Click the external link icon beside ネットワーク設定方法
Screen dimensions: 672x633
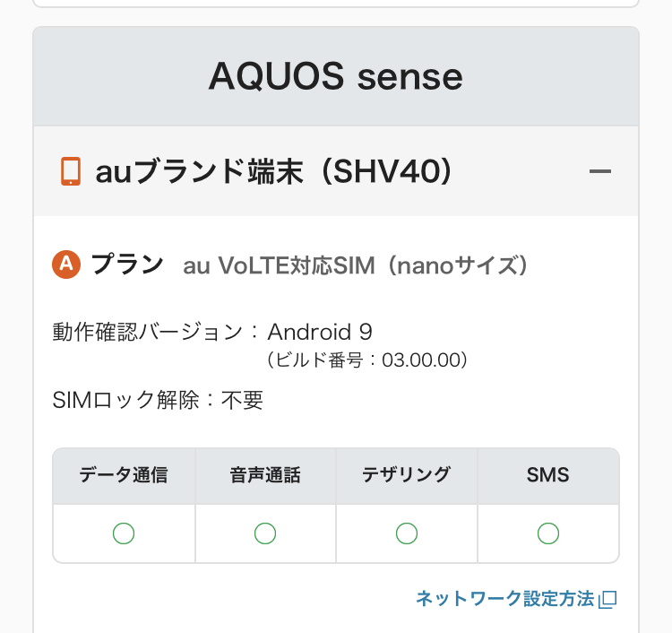[x=608, y=599]
